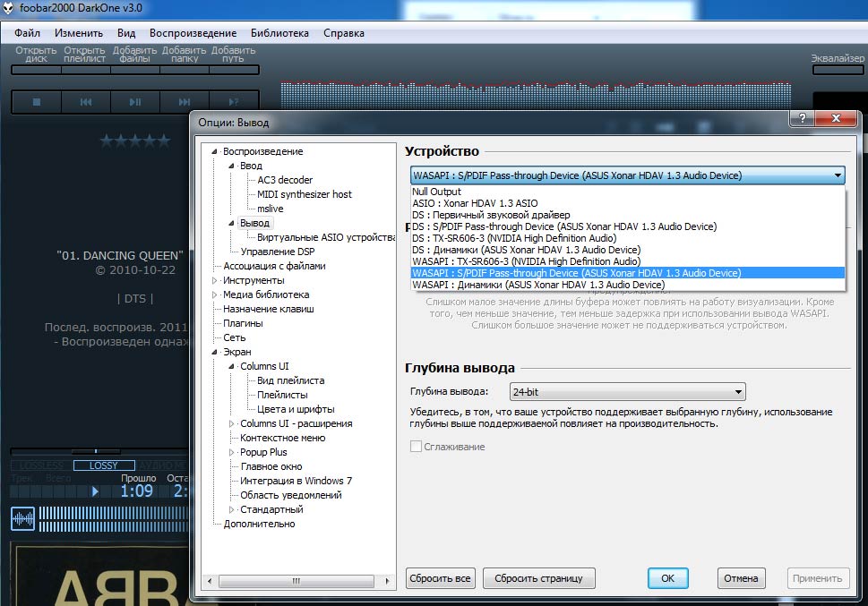Select AC3 decoder tree item
This screenshot has width=868, height=606.
click(285, 180)
